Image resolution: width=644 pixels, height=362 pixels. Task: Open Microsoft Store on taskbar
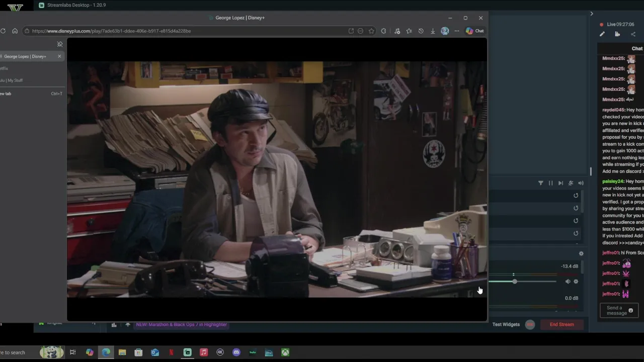[138, 352]
